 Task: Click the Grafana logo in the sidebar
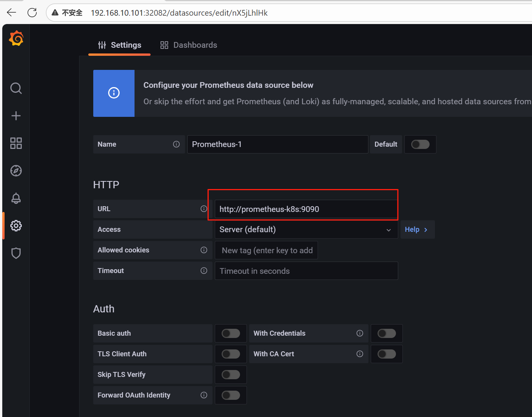[x=16, y=38]
